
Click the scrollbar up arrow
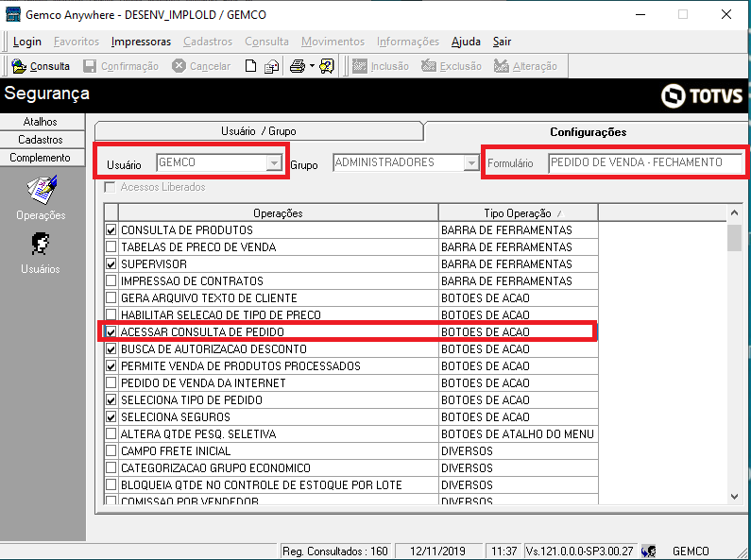[734, 212]
